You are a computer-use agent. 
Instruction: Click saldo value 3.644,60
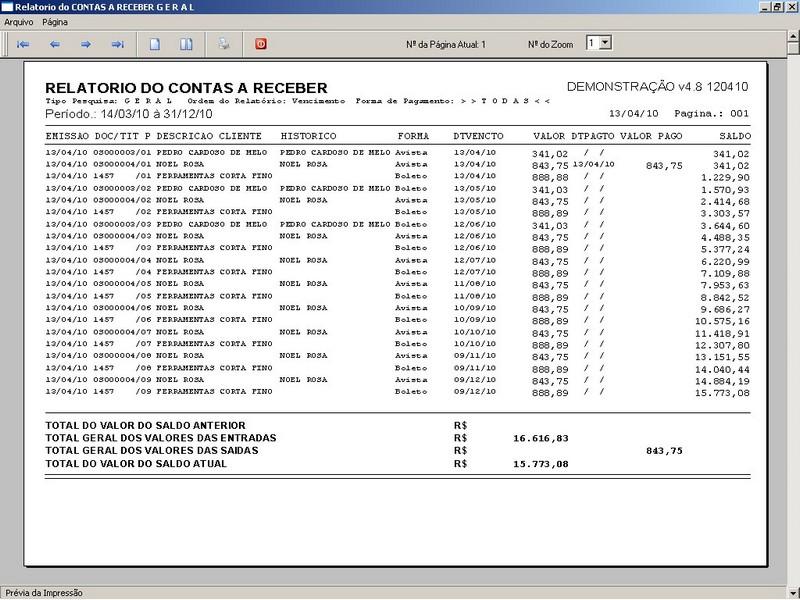pyautogui.click(x=725, y=226)
